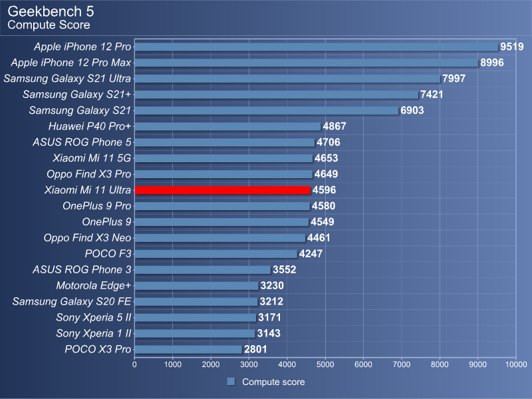Click the Compute score legend color swatch

[231, 382]
